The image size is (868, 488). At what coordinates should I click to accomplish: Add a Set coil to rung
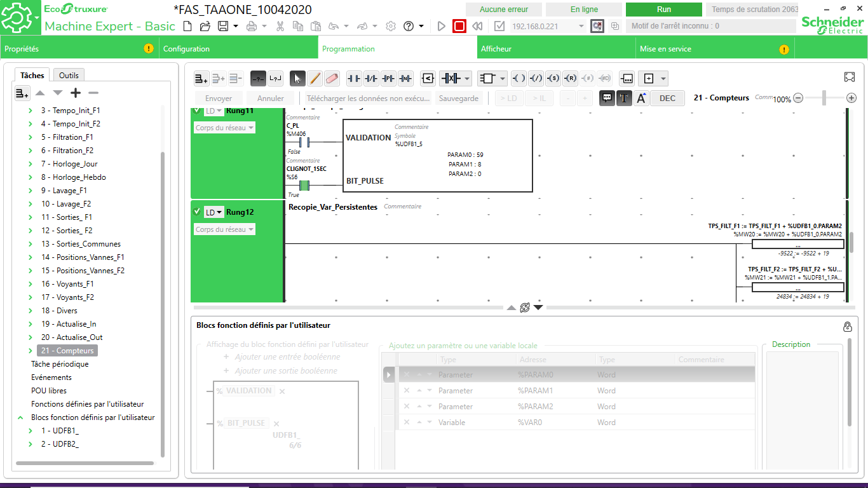553,79
